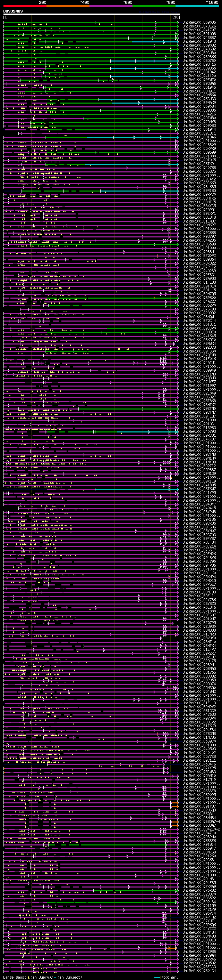Select the UniRef100_Q41120 entry

199,76
